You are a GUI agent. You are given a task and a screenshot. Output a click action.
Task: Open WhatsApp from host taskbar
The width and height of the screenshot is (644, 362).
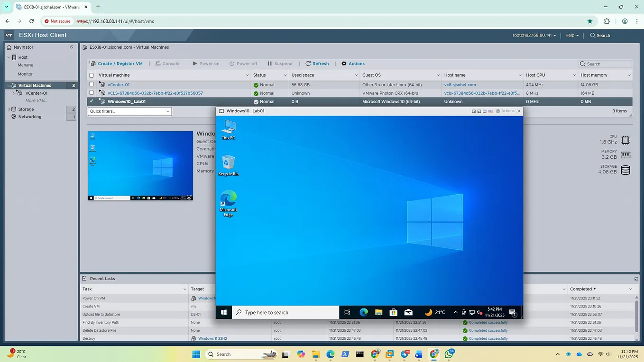449,354
